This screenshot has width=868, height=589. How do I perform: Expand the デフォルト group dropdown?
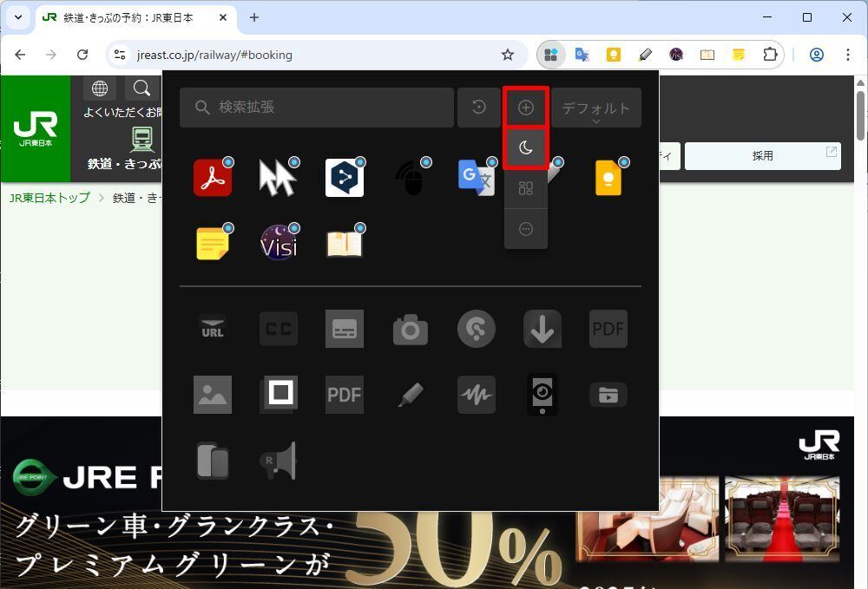[x=596, y=108]
